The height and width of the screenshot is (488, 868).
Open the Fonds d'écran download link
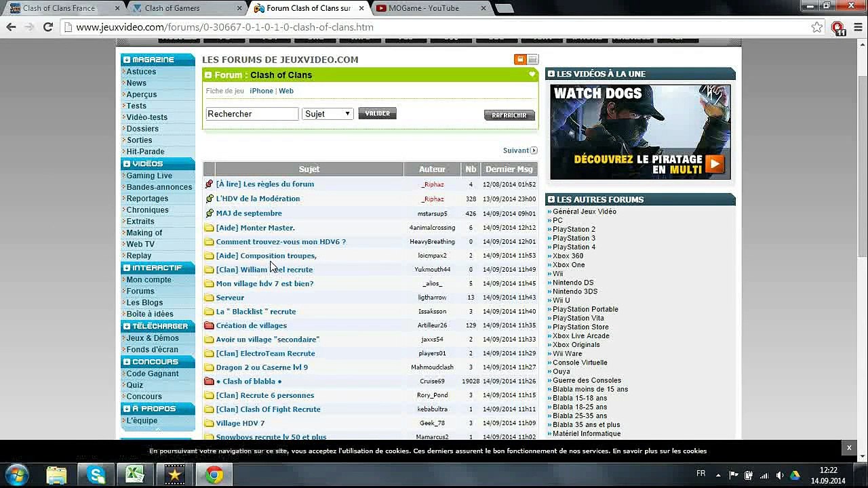[152, 349]
